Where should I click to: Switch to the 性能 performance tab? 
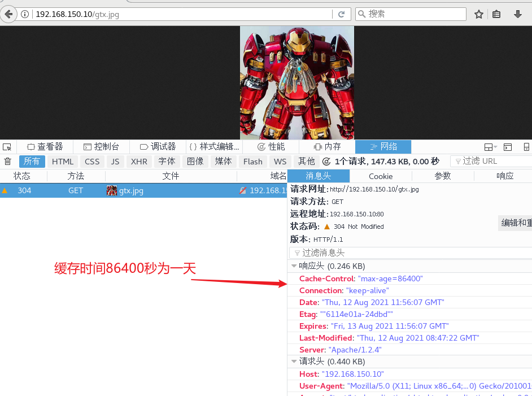tap(271, 146)
